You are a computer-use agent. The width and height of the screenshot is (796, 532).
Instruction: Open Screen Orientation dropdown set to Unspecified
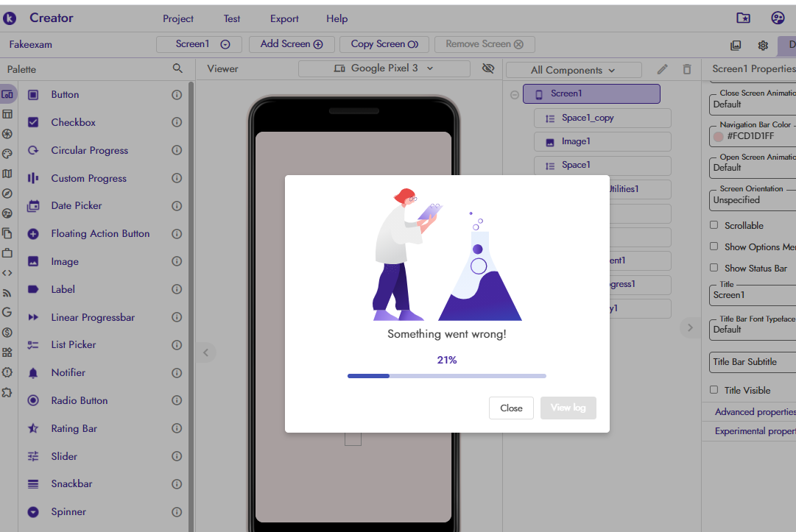point(753,200)
